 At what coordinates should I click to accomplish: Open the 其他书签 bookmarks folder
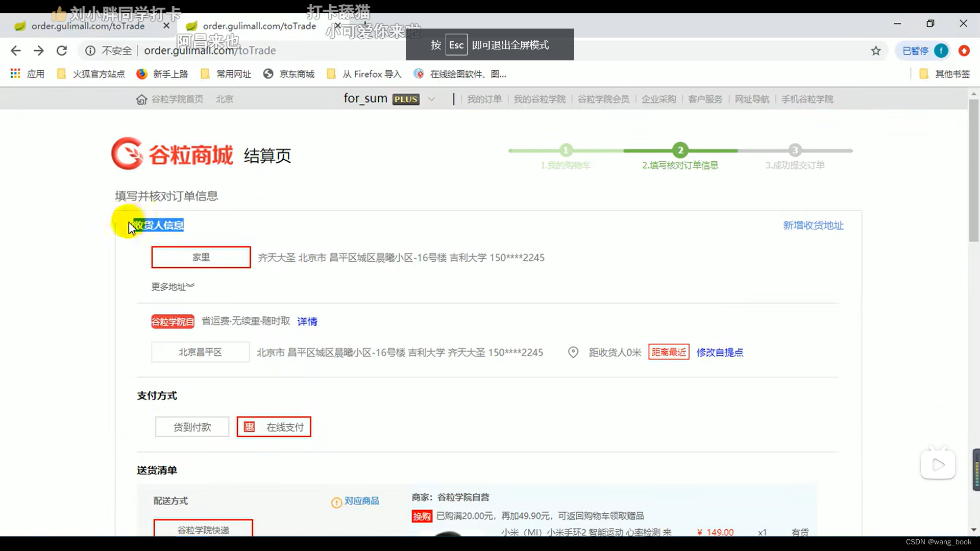point(945,74)
